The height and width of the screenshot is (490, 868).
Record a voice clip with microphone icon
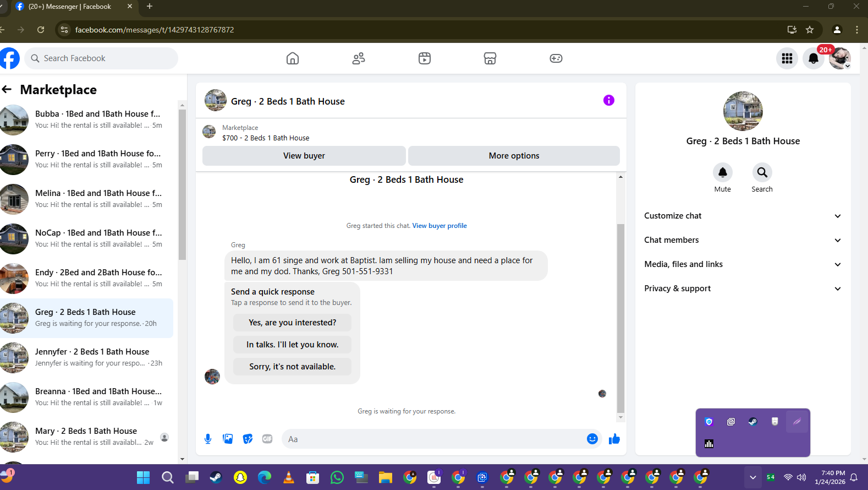(x=208, y=439)
